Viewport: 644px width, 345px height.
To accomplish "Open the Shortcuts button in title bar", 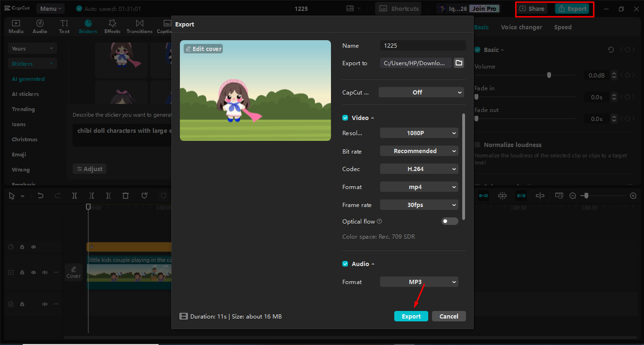I will tap(398, 9).
